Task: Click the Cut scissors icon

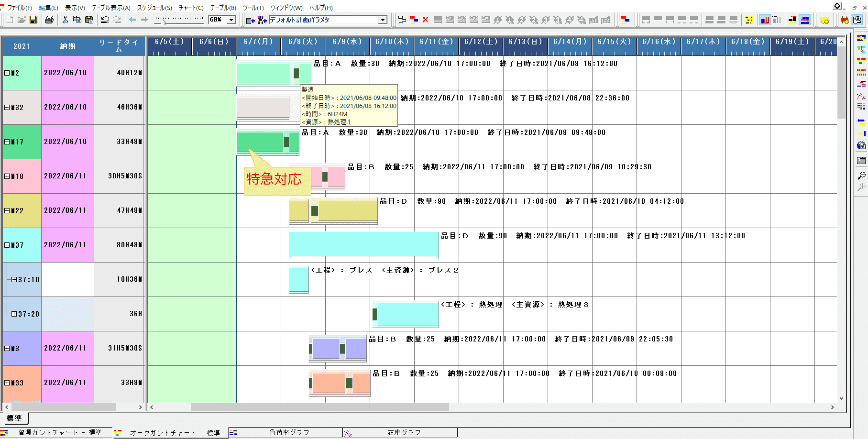Action: 65,20
